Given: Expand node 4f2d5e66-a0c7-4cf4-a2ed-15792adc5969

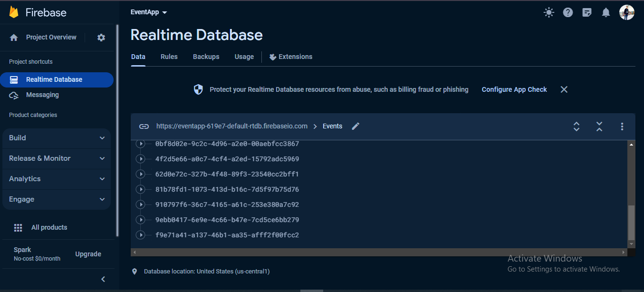Looking at the screenshot, I should [140, 159].
